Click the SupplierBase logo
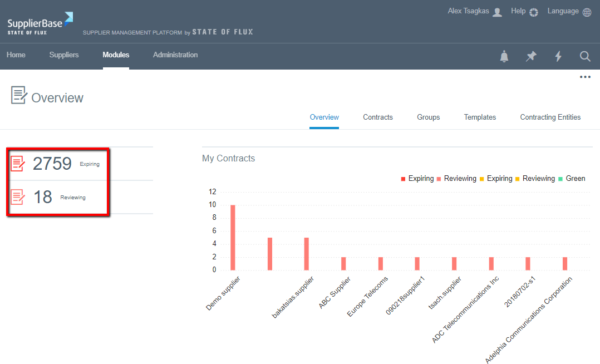Screen dimensions: 600x364 (x=40, y=22)
